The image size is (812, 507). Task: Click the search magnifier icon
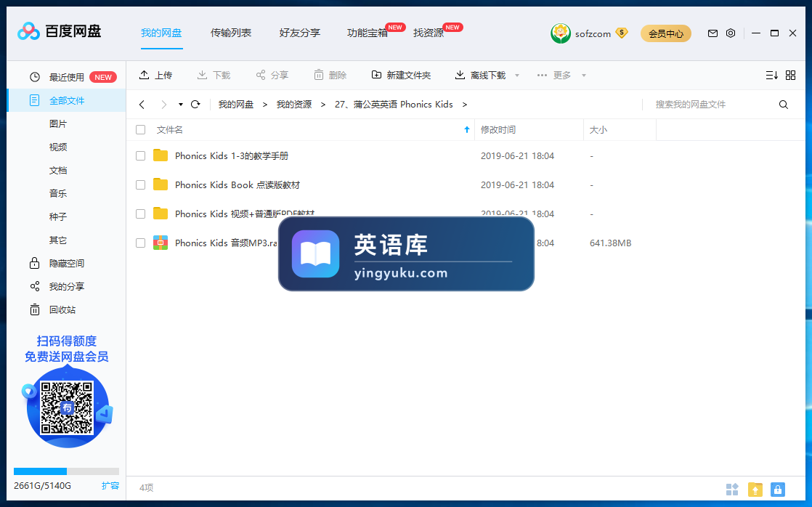784,105
